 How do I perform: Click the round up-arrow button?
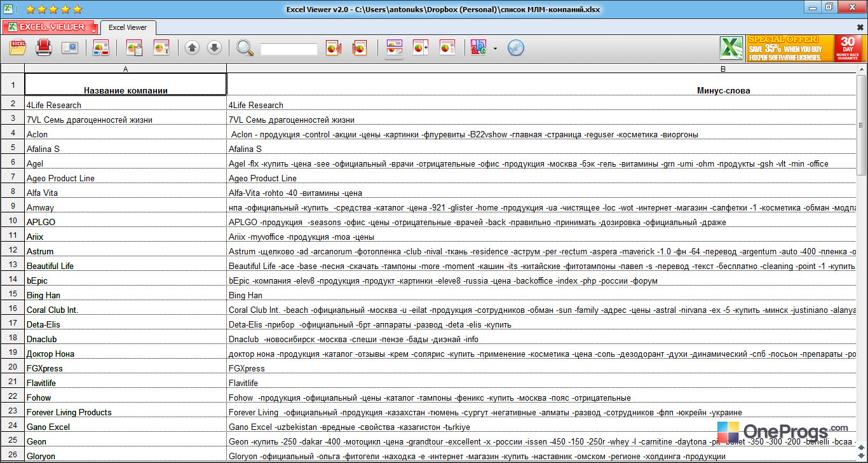coord(193,48)
